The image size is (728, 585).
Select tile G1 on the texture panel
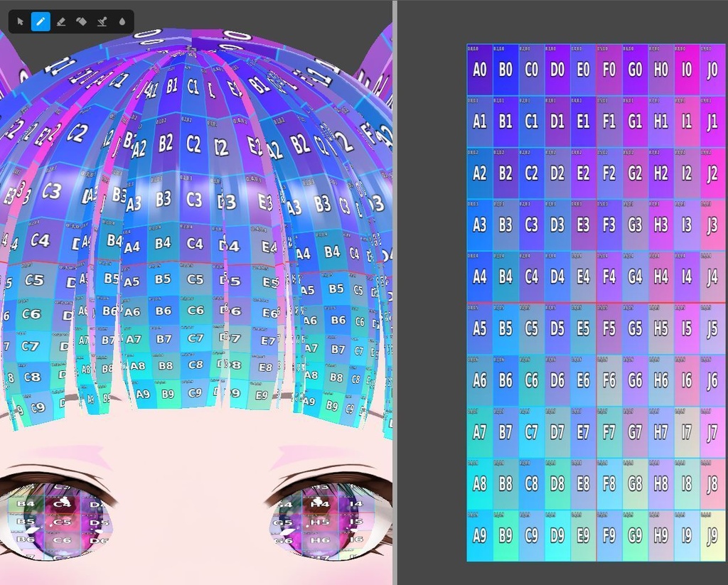[635, 122]
